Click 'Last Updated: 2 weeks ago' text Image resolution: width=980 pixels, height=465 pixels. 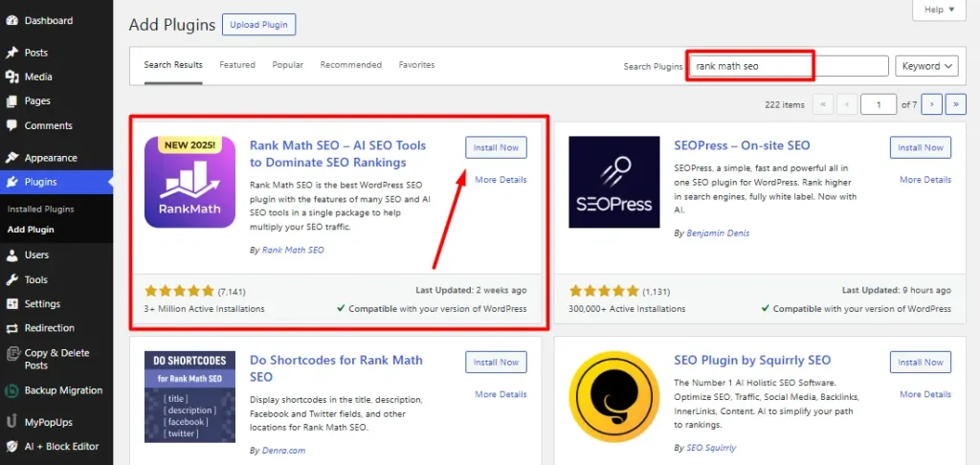pyautogui.click(x=471, y=290)
